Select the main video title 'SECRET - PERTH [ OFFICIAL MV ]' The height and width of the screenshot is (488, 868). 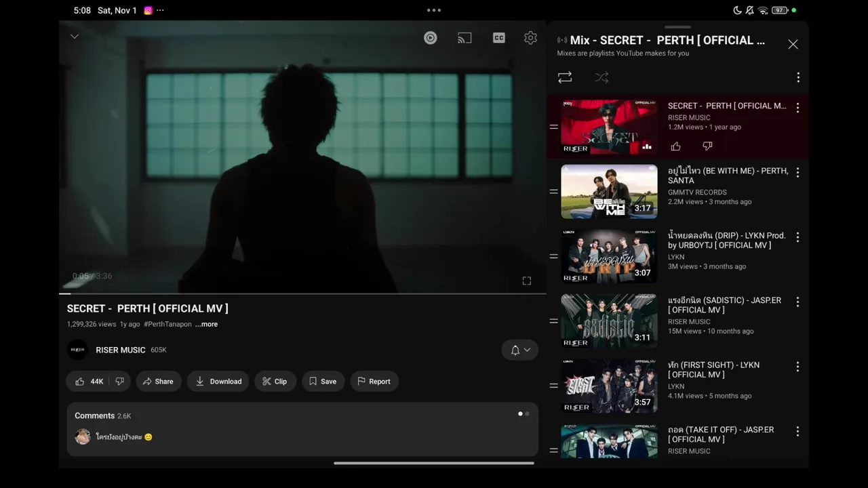(x=147, y=308)
